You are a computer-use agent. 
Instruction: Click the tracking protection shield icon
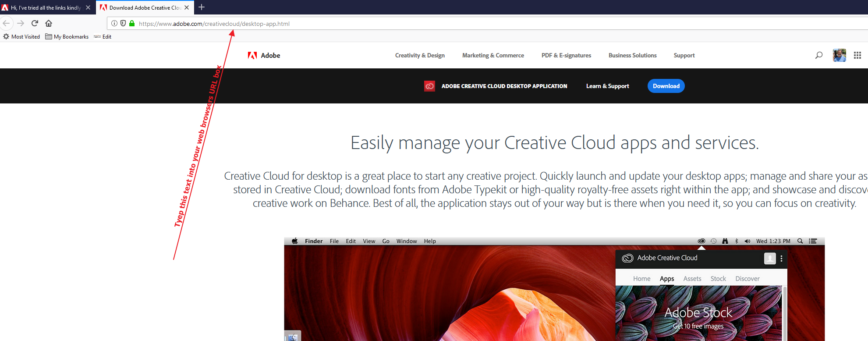pyautogui.click(x=123, y=23)
